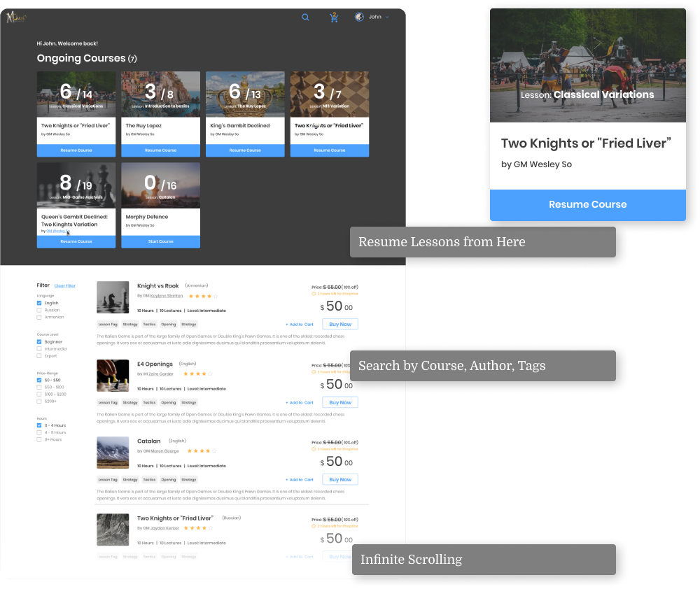Viewport: 700px width, 589px height.
Task: Click John's profile avatar icon
Action: coord(359,17)
